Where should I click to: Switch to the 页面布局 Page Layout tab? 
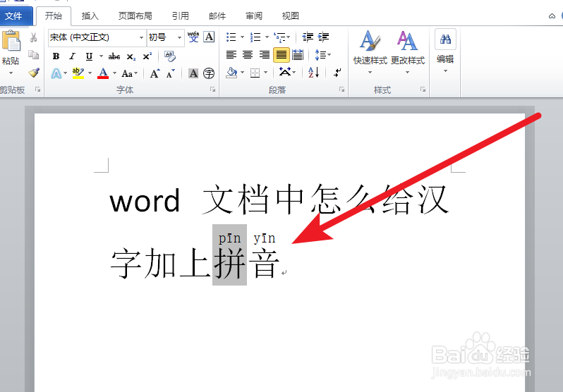135,16
